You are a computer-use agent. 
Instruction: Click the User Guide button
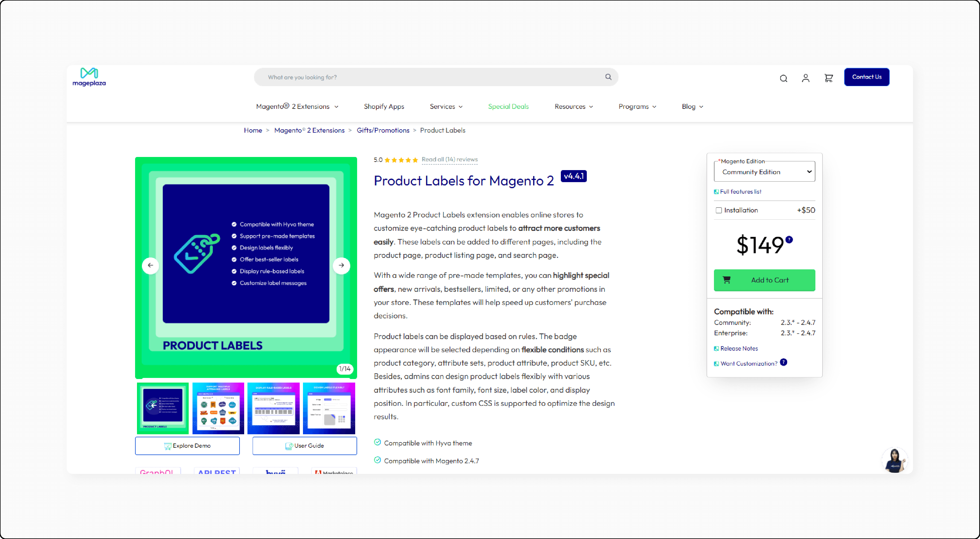(304, 445)
